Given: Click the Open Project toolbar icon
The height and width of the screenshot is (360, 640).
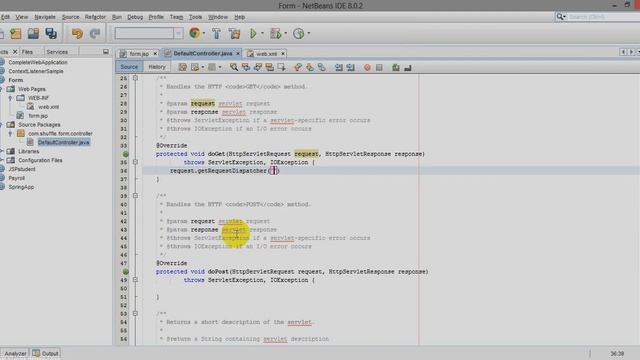Looking at the screenshot, I should tap(33, 33).
